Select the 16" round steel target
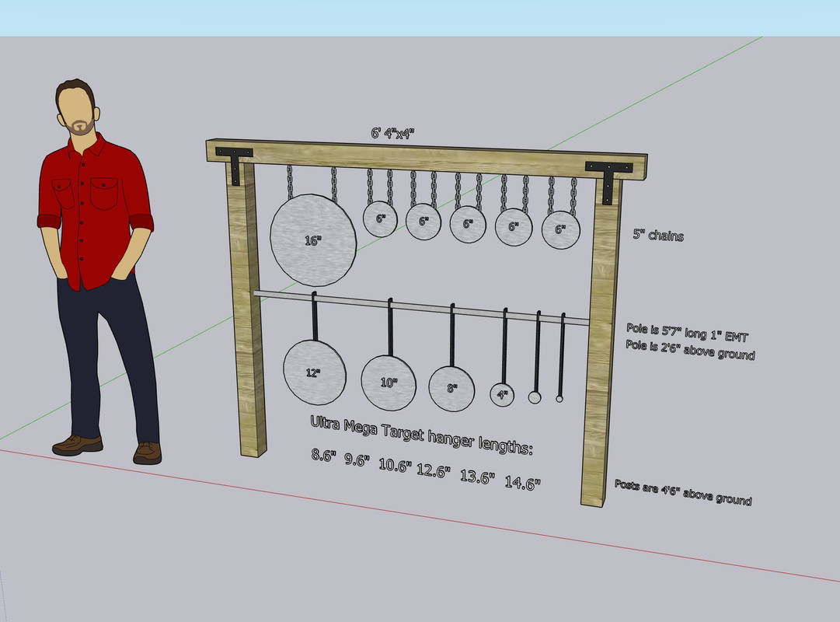Image resolution: width=840 pixels, height=622 pixels. [313, 239]
